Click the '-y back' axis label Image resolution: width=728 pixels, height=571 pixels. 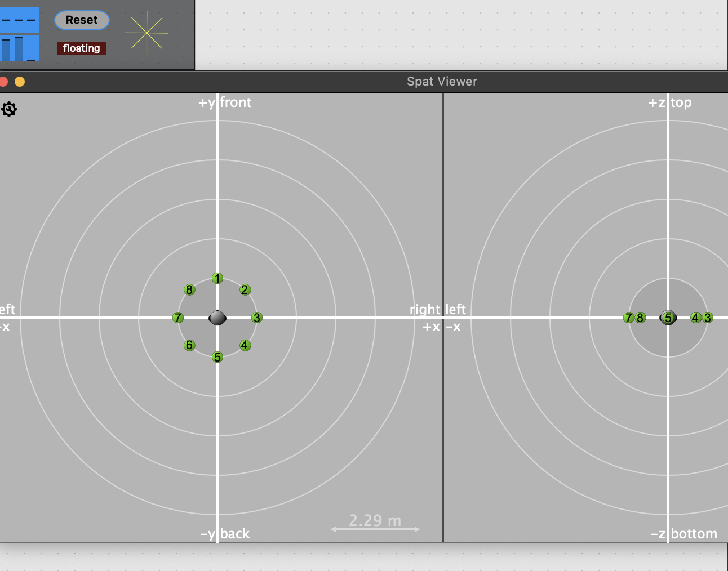[x=225, y=534]
